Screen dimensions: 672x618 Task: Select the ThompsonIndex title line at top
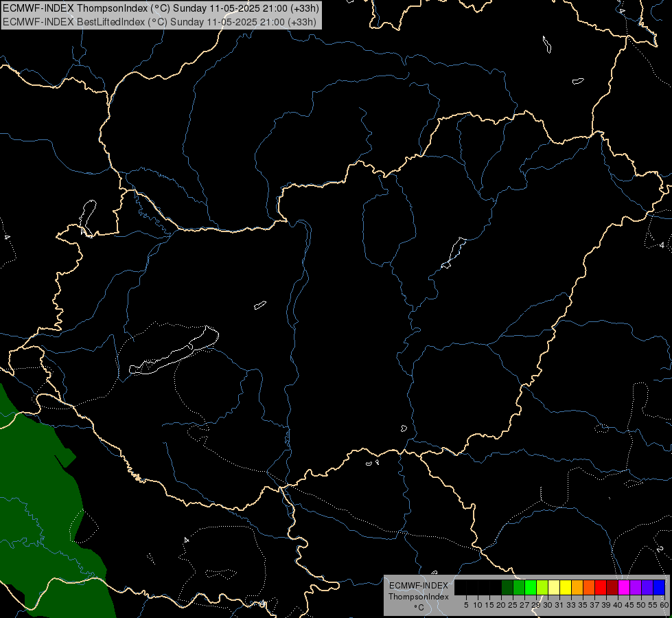tap(161, 8)
